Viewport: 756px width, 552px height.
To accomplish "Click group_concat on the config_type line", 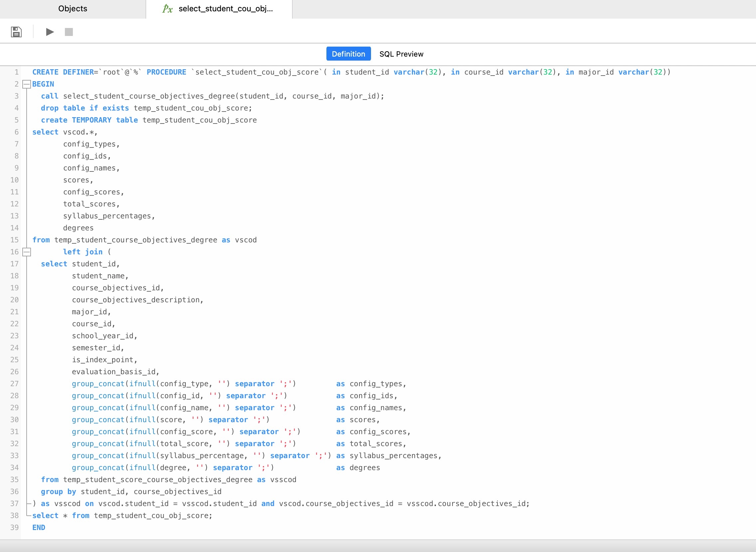I will (98, 384).
